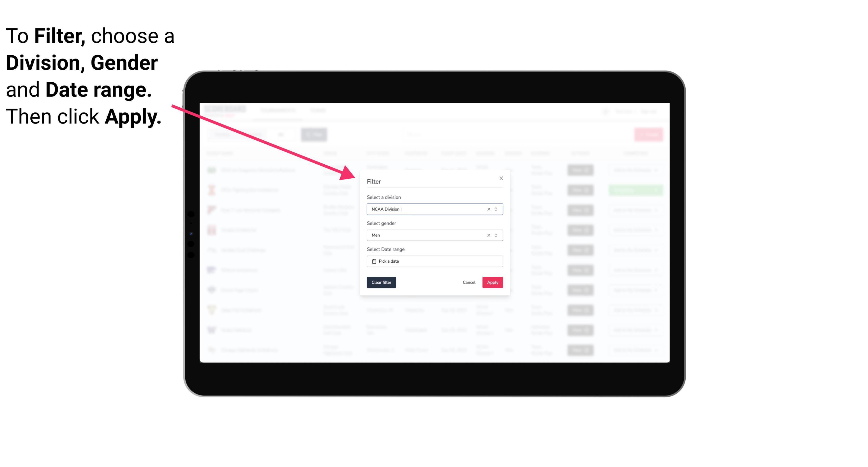Click the stepper up arrow on Gender dropdown

tap(497, 234)
